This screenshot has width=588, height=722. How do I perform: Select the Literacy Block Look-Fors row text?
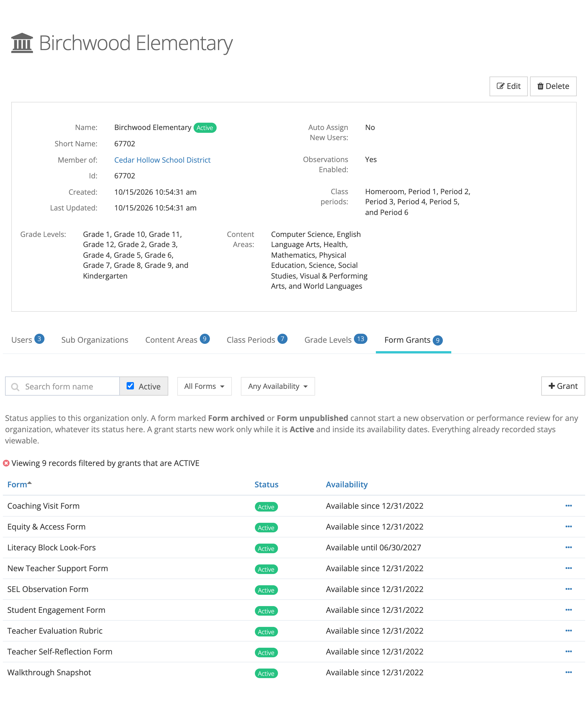point(51,547)
